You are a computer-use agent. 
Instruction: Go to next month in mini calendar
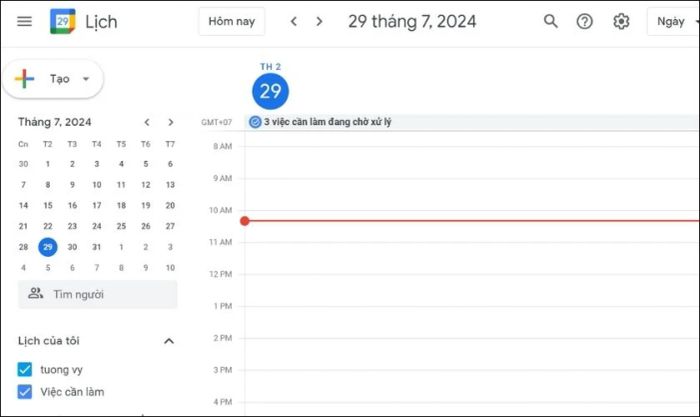(171, 122)
